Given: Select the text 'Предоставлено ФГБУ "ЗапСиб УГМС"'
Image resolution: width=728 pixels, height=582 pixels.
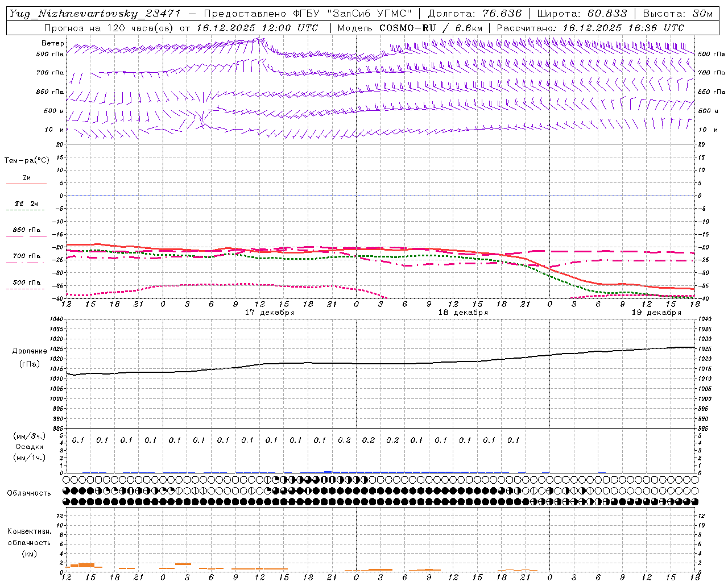Looking at the screenshot, I should (x=308, y=14).
